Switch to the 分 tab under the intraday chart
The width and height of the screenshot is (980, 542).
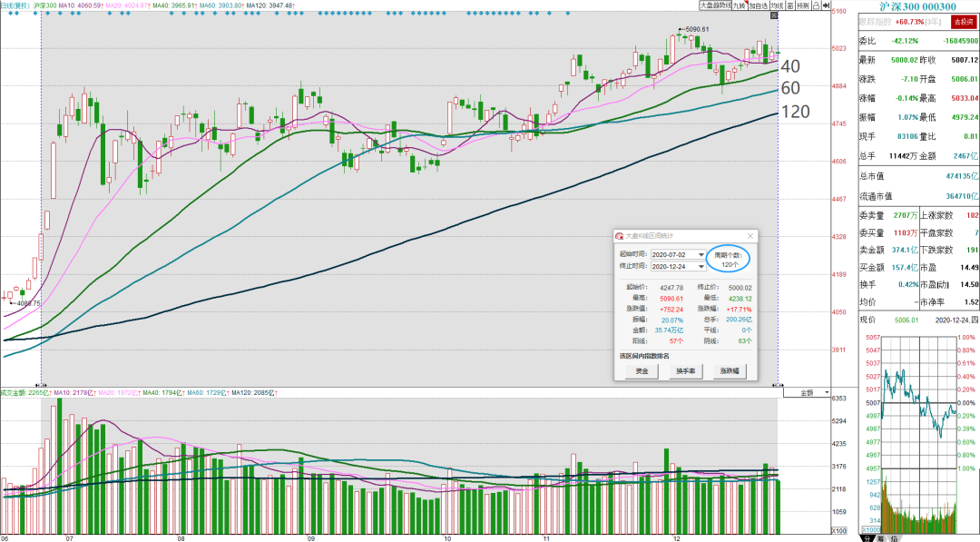pyautogui.click(x=867, y=538)
